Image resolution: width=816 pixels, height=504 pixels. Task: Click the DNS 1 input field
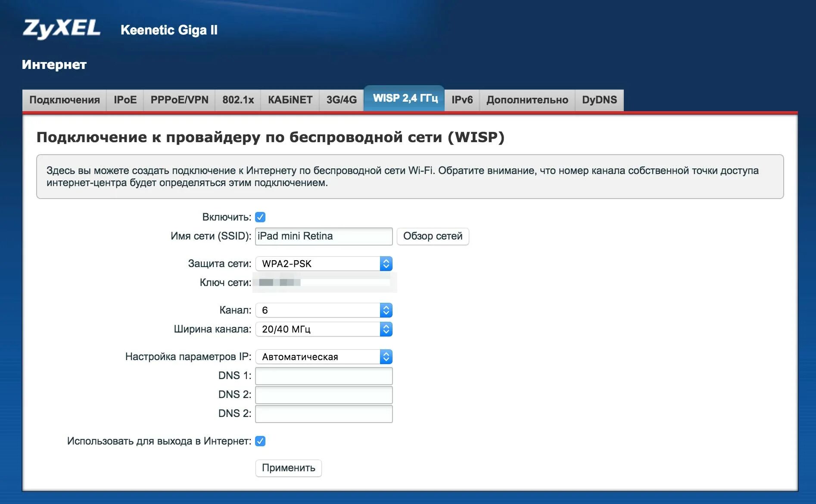pos(324,376)
